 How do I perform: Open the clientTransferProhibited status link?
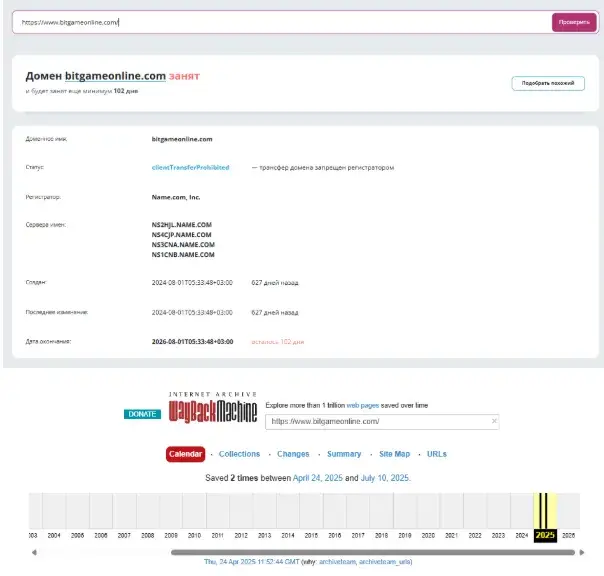click(x=190, y=167)
